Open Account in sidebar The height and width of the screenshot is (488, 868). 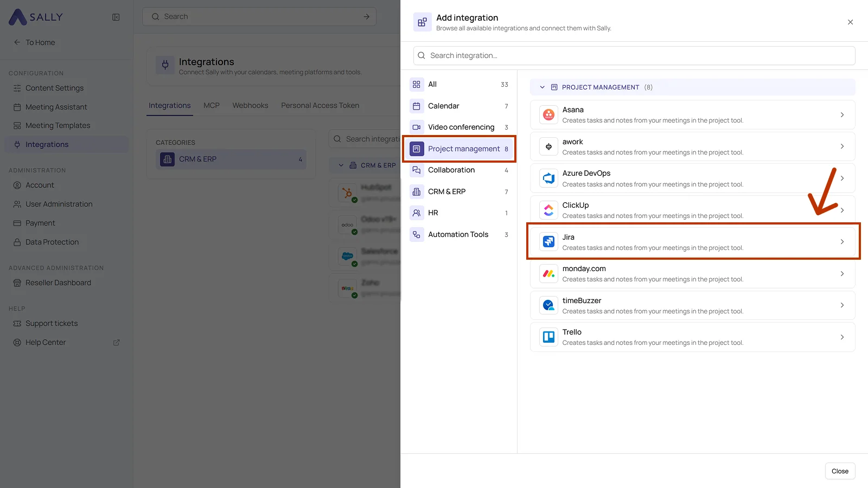tap(66, 185)
